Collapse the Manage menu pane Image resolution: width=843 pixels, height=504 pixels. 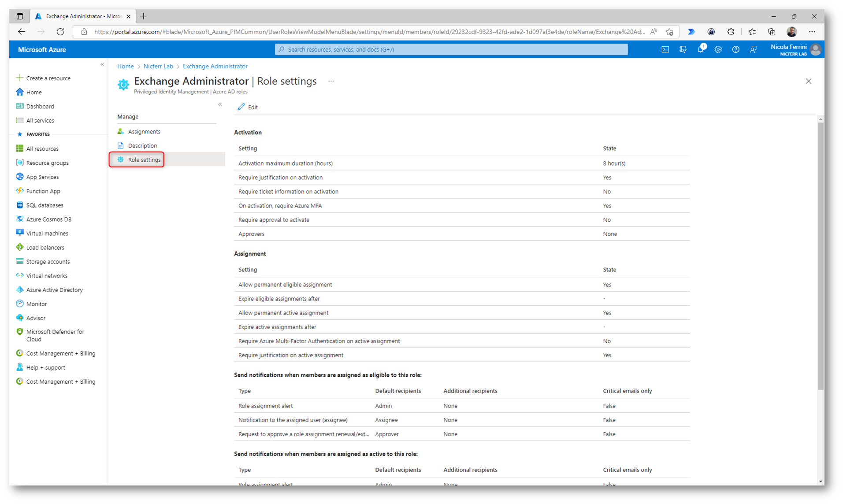click(x=220, y=104)
